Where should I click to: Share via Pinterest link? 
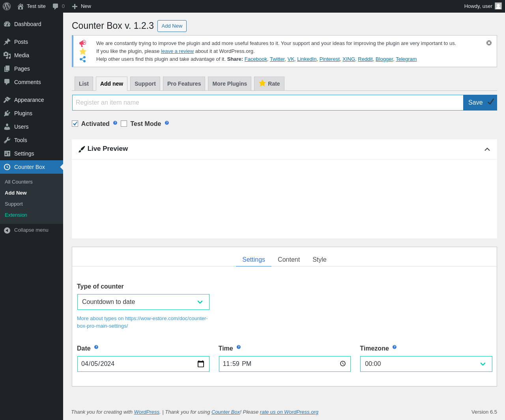pyautogui.click(x=329, y=59)
